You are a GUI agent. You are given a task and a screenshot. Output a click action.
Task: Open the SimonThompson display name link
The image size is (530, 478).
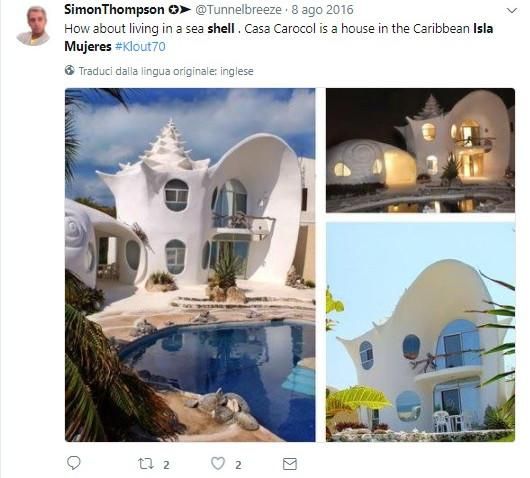coord(114,9)
